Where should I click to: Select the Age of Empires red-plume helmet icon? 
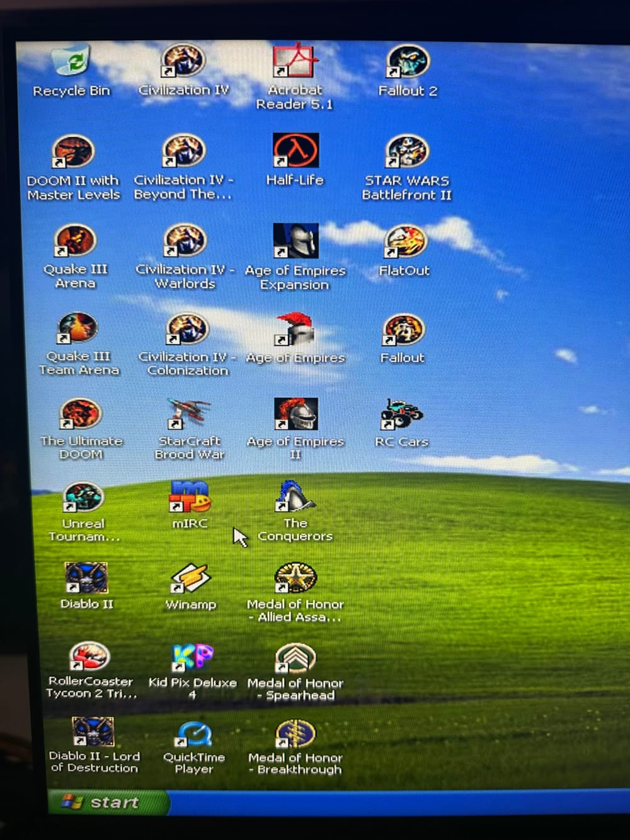295,330
